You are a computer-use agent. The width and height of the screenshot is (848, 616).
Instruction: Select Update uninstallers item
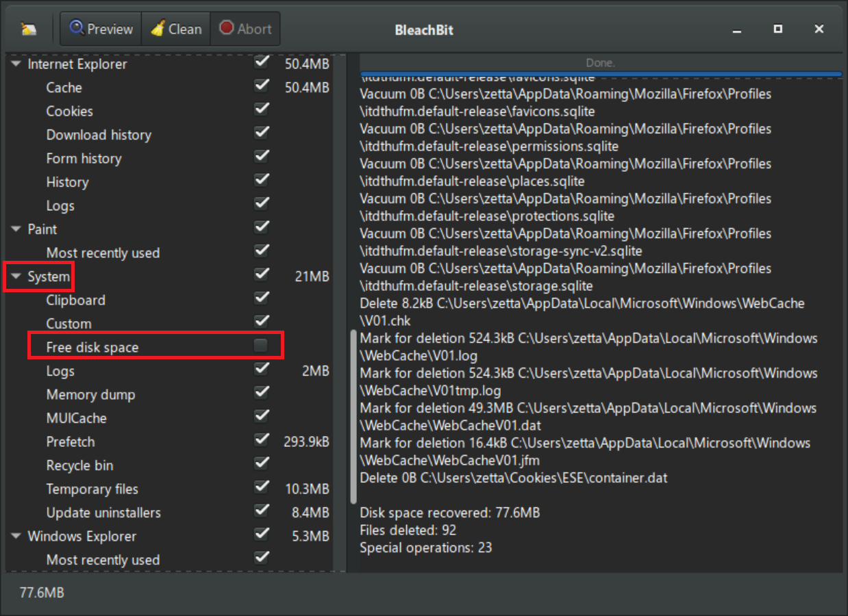click(103, 513)
